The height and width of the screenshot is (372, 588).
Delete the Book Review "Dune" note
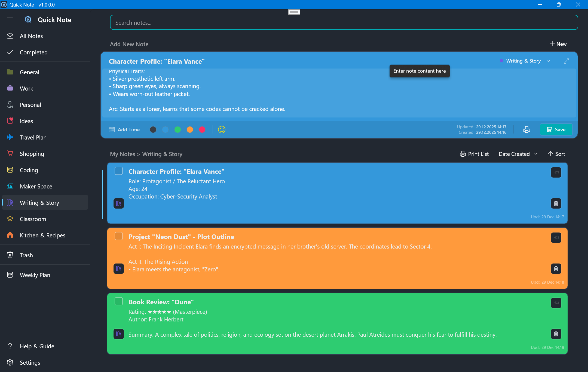556,334
